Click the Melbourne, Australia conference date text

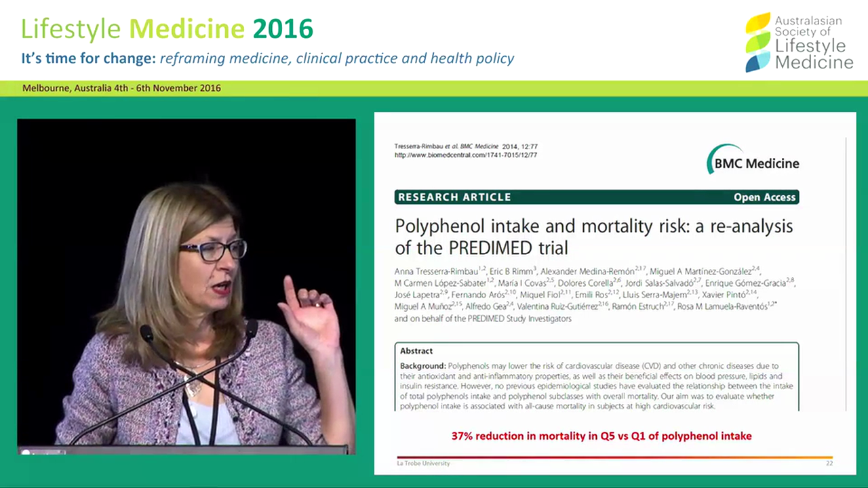[x=121, y=88]
